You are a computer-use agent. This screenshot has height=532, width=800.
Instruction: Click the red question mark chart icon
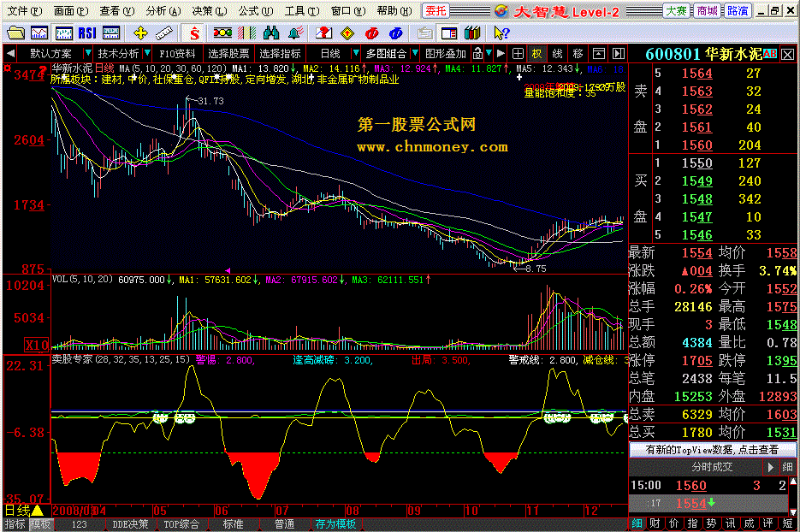[323, 33]
